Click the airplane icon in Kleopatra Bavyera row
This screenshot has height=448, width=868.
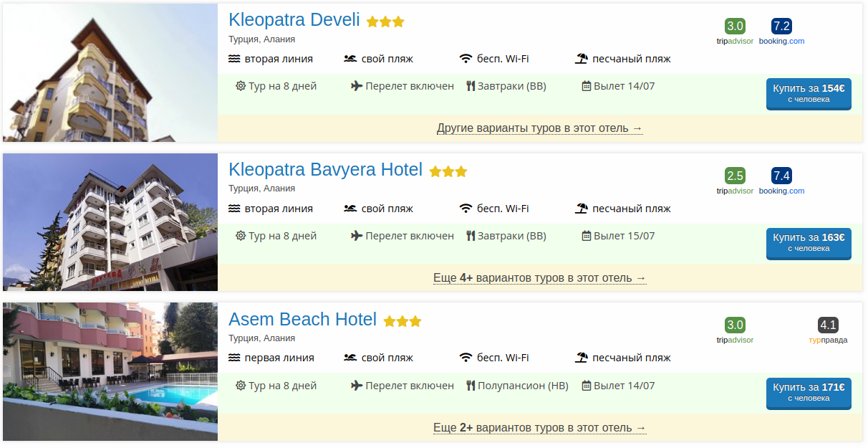tap(357, 236)
